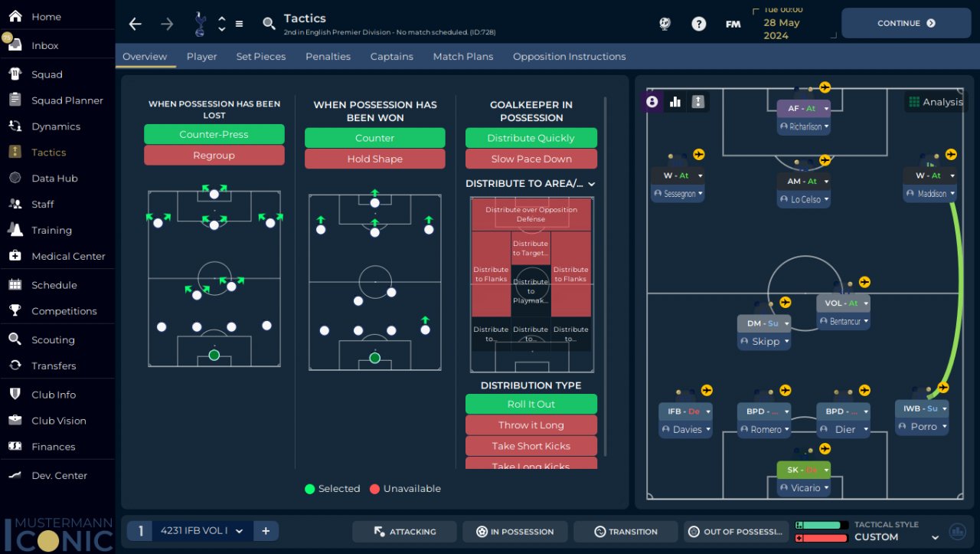Open the Opposition Instructions tab
This screenshot has width=980, height=554.
coord(570,57)
